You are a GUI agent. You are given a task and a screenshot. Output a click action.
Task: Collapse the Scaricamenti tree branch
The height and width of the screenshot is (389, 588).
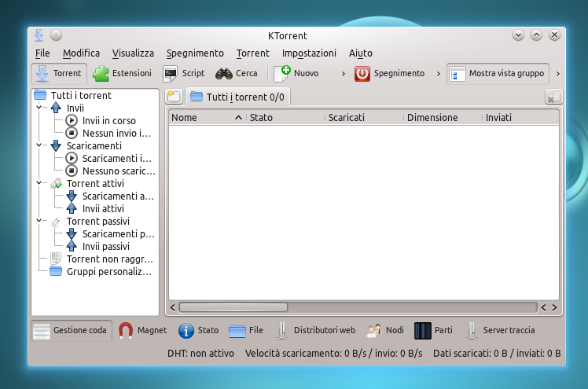[x=39, y=145]
